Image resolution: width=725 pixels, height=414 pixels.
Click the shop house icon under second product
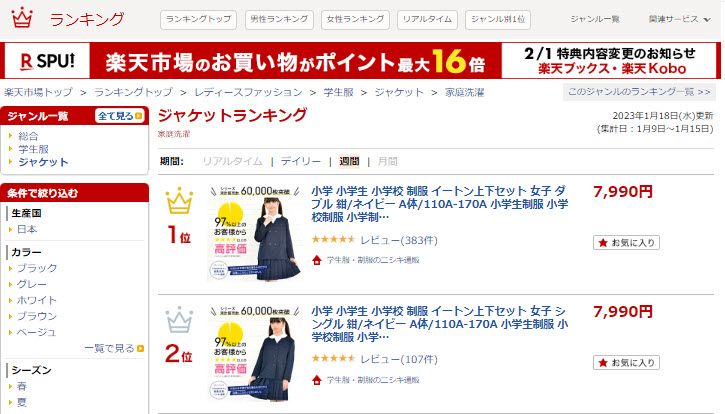pos(317,380)
